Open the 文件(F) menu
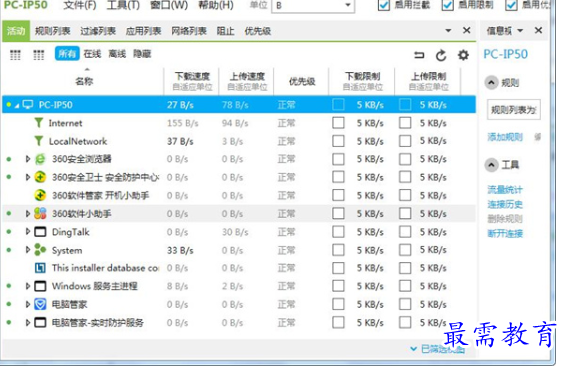The height and width of the screenshot is (366, 565). point(80,5)
